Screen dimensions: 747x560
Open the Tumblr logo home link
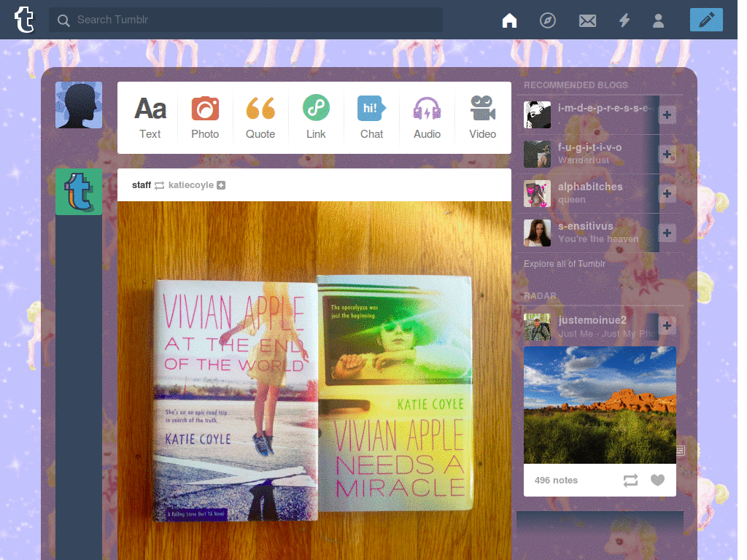click(x=24, y=20)
